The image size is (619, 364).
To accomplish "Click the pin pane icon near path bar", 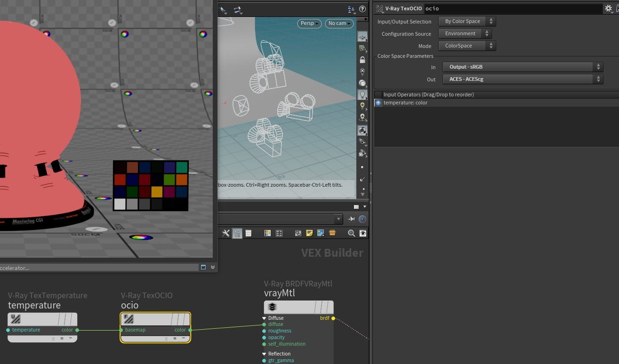I will (x=351, y=219).
